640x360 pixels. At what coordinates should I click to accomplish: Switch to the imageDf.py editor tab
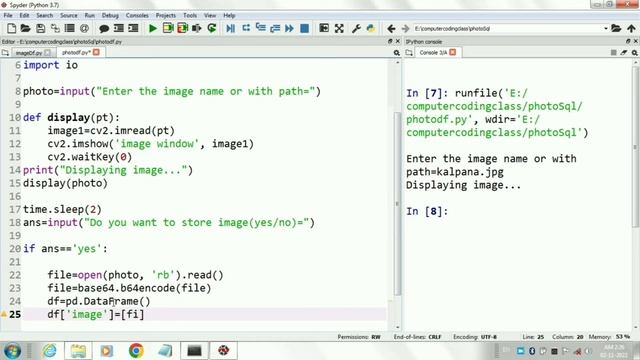click(x=29, y=53)
